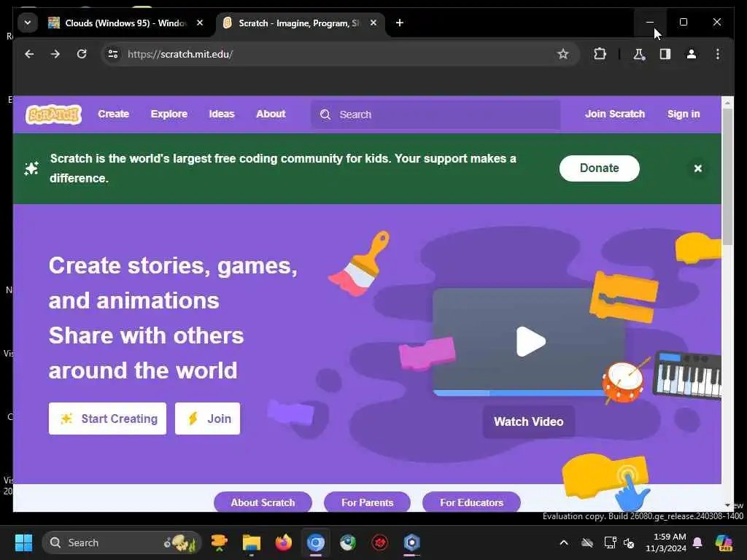Click the Scratch logo
Screen dimensions: 747x560
pos(53,114)
